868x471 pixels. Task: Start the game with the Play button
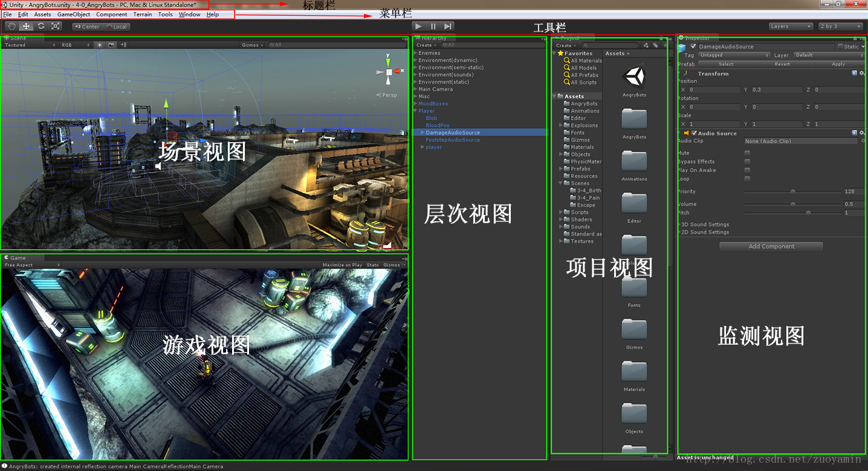click(x=419, y=26)
